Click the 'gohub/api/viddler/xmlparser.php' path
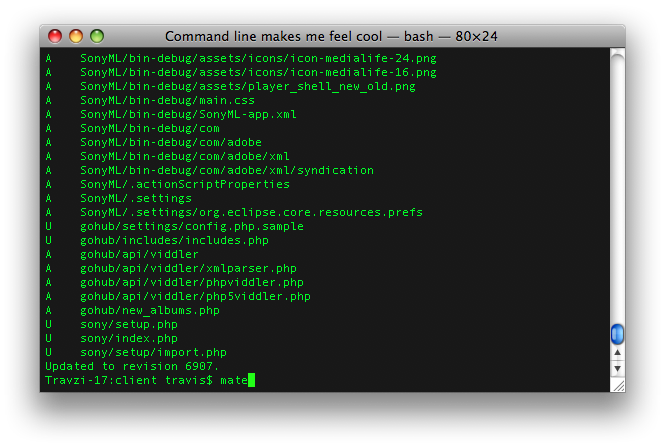The height and width of the screenshot is (447, 665). click(188, 268)
